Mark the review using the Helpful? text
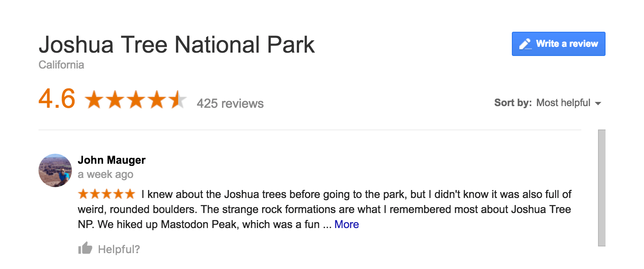The width and height of the screenshot is (644, 269). [x=119, y=249]
